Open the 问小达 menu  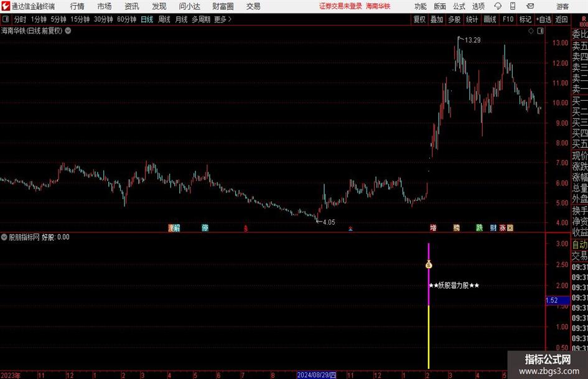tap(189, 6)
